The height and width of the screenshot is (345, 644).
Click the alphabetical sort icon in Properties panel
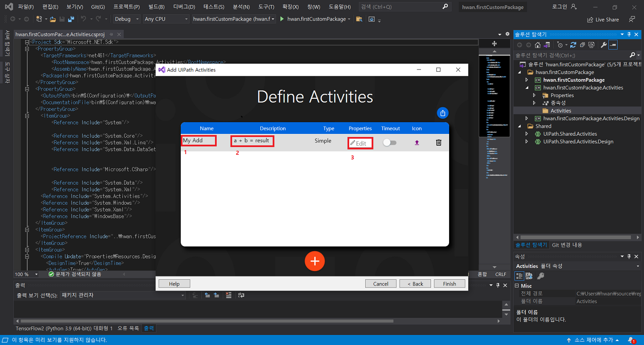[529, 276]
